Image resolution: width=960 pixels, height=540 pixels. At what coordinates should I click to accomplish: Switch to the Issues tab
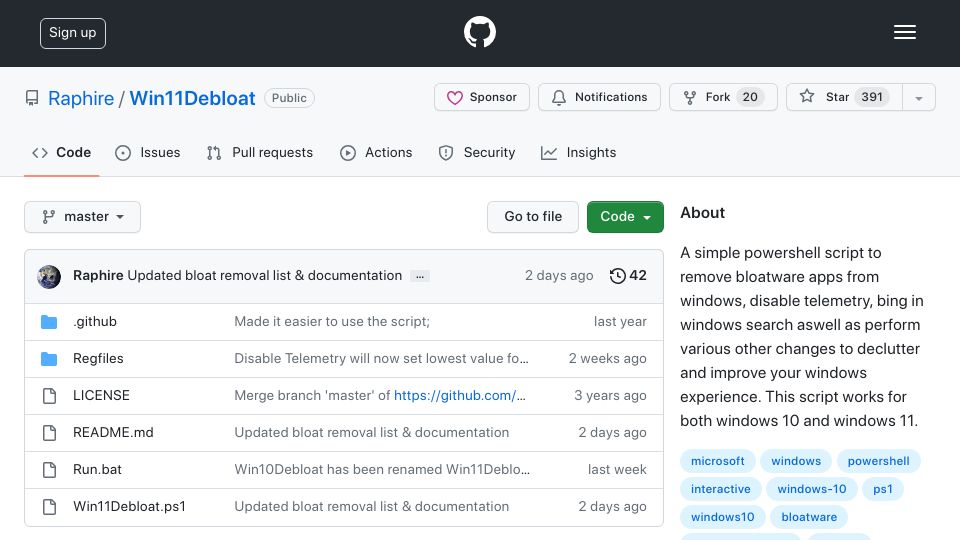click(x=148, y=152)
